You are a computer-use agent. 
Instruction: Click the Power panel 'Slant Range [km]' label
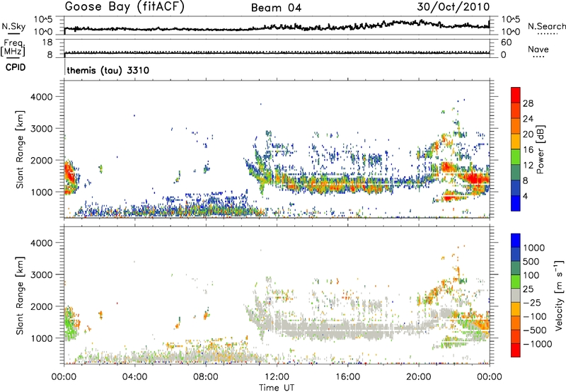(x=21, y=149)
